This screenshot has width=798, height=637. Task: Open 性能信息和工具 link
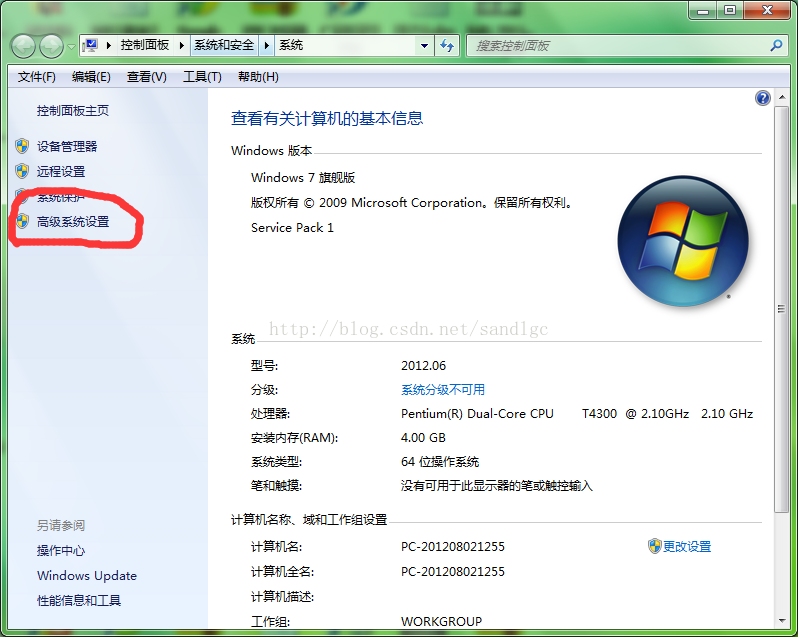click(x=79, y=600)
